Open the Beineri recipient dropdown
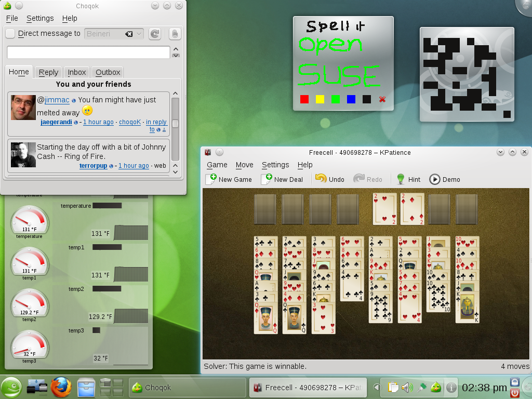This screenshot has height=399, width=532. click(x=137, y=33)
